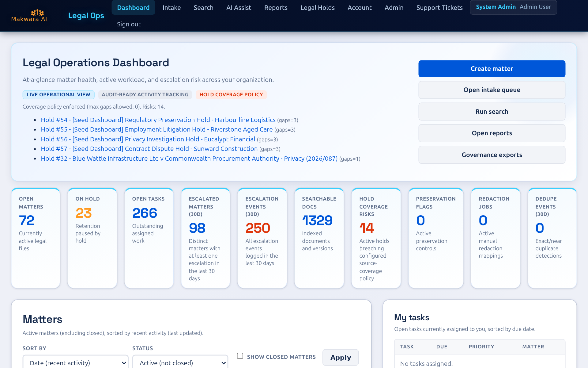Open Hold #54 Regulatory Preservation Hold link
This screenshot has width=588, height=368.
point(158,120)
